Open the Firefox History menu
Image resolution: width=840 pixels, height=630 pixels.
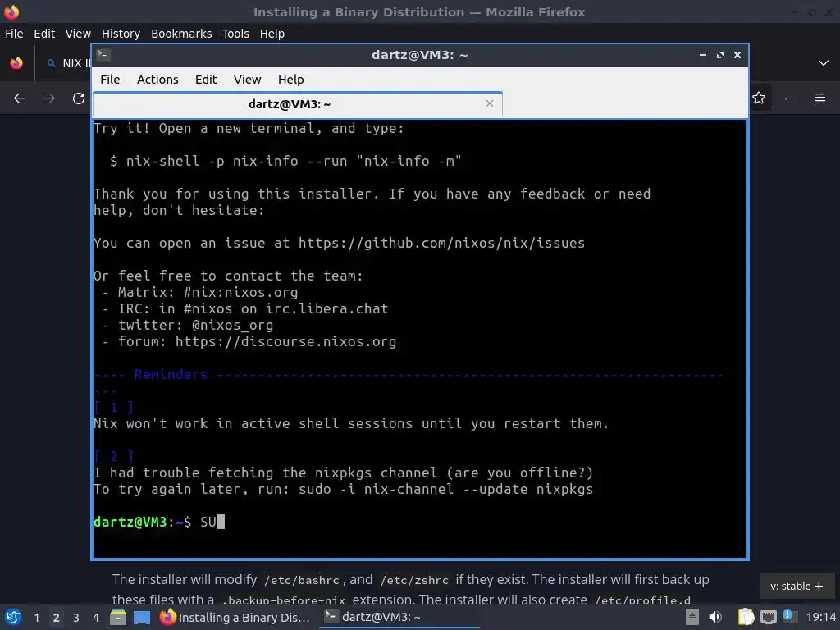click(x=121, y=33)
